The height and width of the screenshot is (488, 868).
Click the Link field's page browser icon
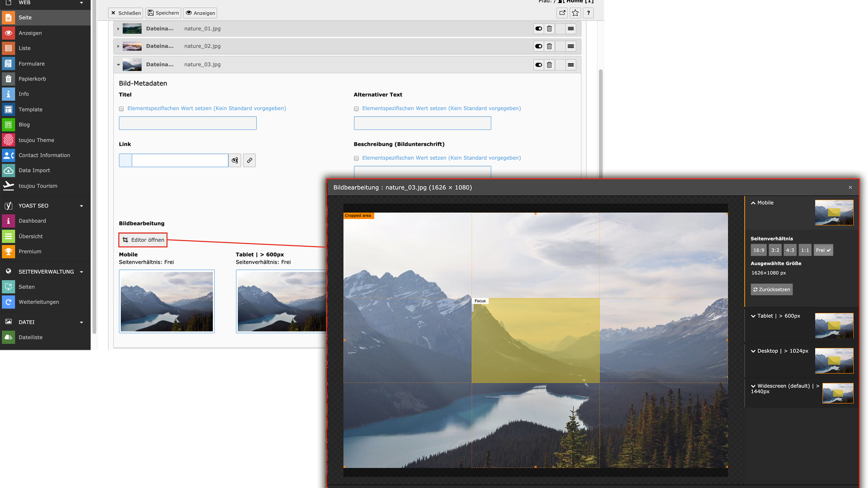click(x=235, y=160)
